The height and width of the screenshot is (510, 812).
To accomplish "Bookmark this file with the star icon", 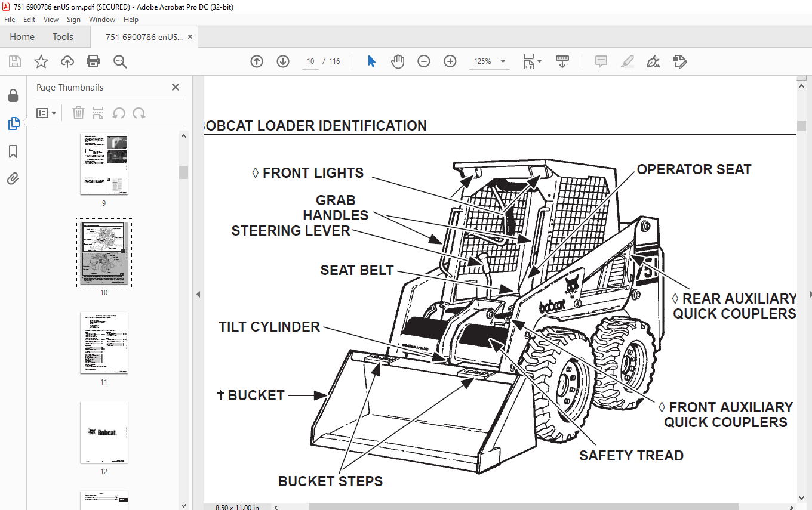I will 41,61.
